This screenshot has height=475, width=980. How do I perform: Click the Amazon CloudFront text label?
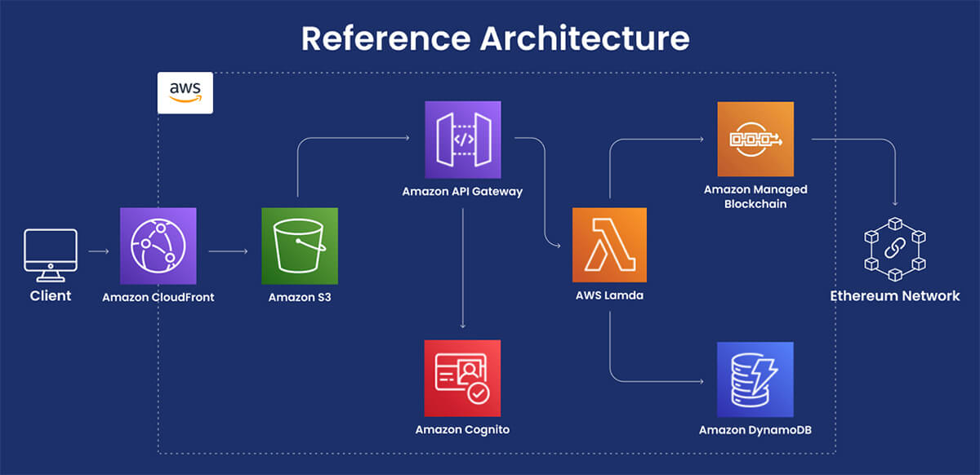(158, 297)
